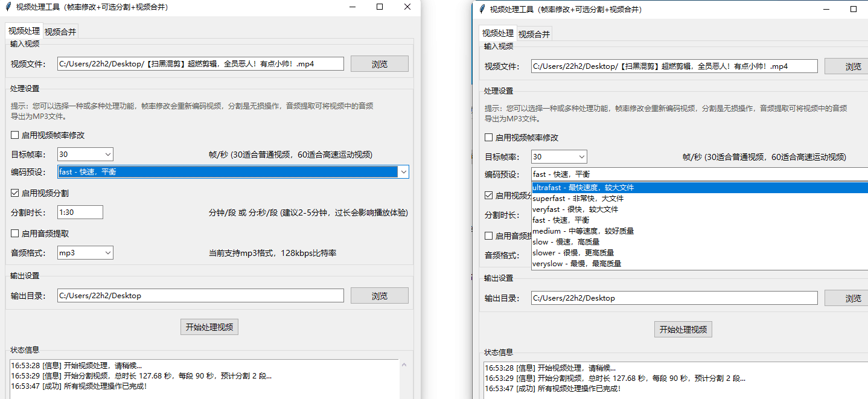Click the feather app icon in left window title bar
Image resolution: width=868 pixels, height=399 pixels.
coord(8,7)
